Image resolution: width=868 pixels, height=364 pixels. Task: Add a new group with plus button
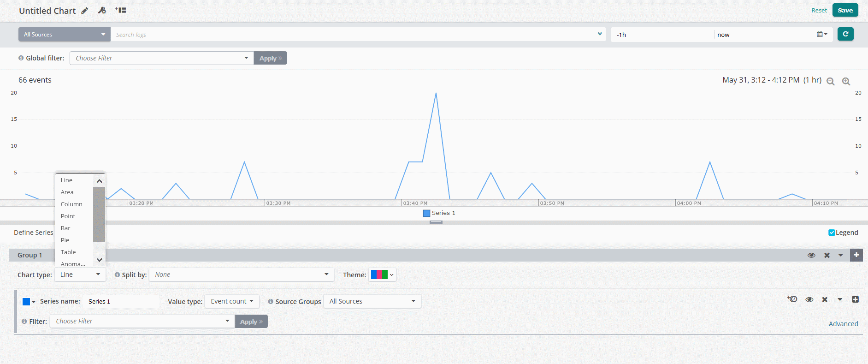pos(856,255)
